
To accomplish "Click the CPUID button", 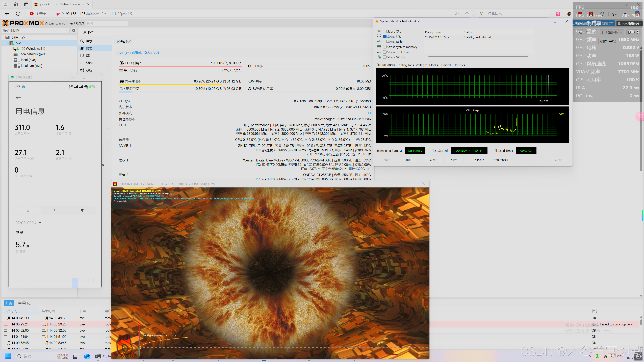I will tap(479, 160).
